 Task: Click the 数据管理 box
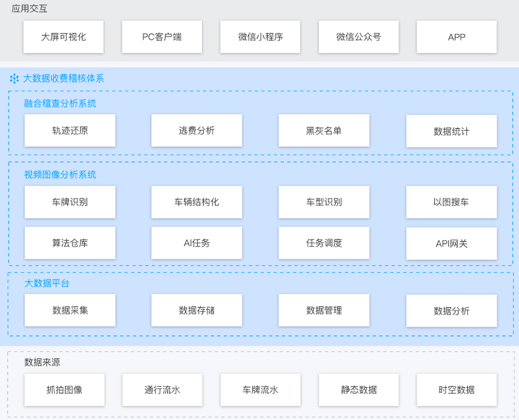(324, 310)
